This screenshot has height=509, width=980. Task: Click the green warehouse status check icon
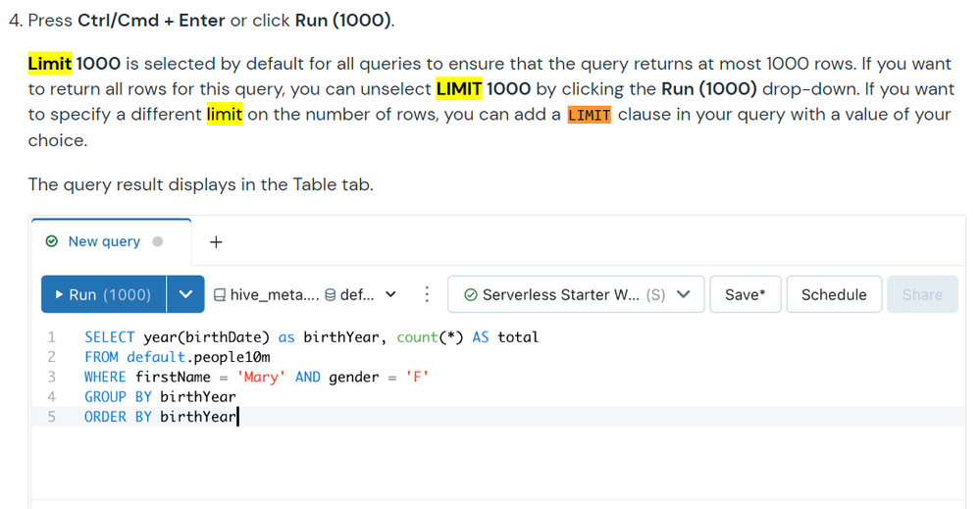471,294
